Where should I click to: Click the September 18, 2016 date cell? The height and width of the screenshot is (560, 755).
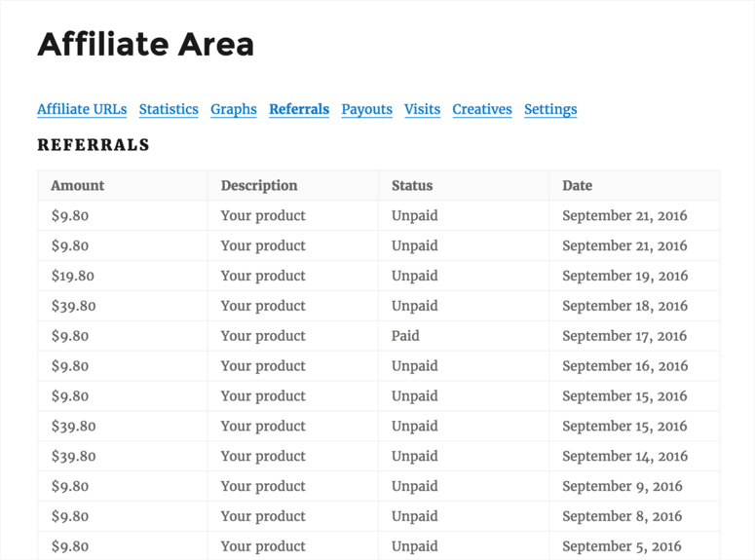click(624, 306)
